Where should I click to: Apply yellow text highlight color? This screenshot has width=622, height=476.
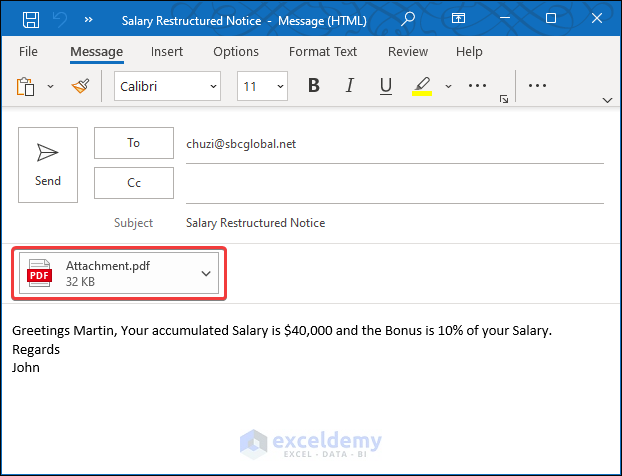422,86
